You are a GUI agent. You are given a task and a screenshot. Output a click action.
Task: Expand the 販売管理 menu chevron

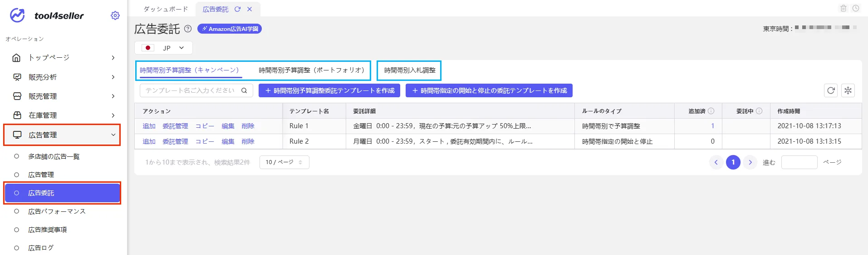click(113, 96)
